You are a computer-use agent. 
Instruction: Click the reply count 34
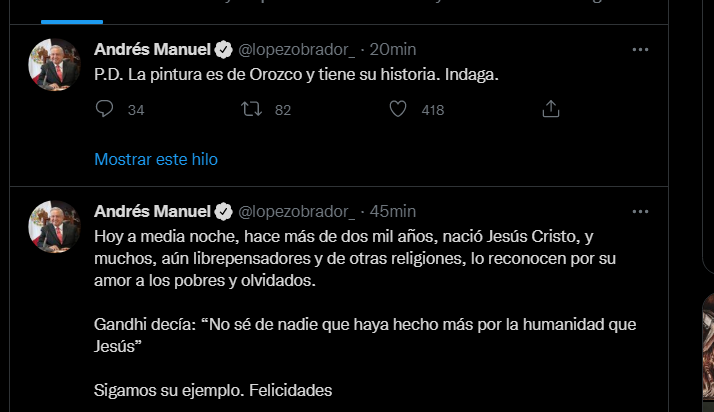pos(136,110)
